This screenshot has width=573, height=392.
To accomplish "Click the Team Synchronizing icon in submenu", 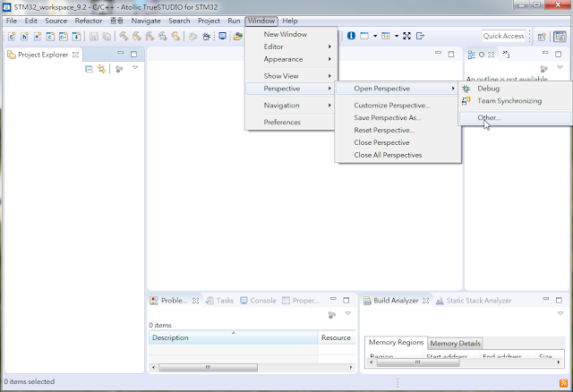I will click(x=466, y=101).
